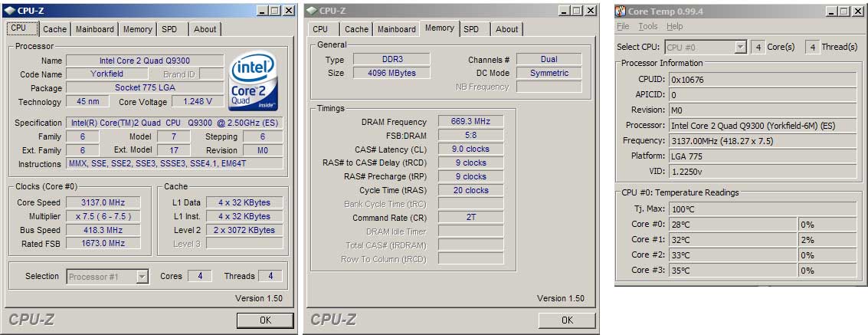The height and width of the screenshot is (335, 868).
Task: Click Level 2 value 2 x 3072 KBytes
Action: (244, 230)
